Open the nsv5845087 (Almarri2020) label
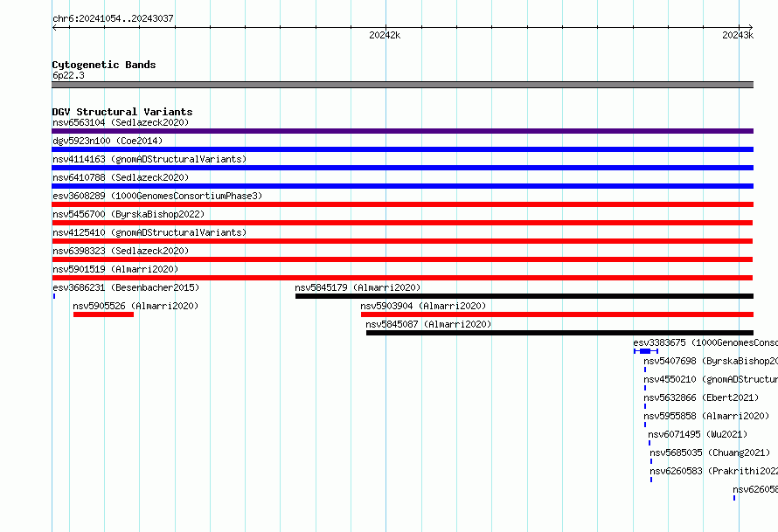 coord(428,324)
